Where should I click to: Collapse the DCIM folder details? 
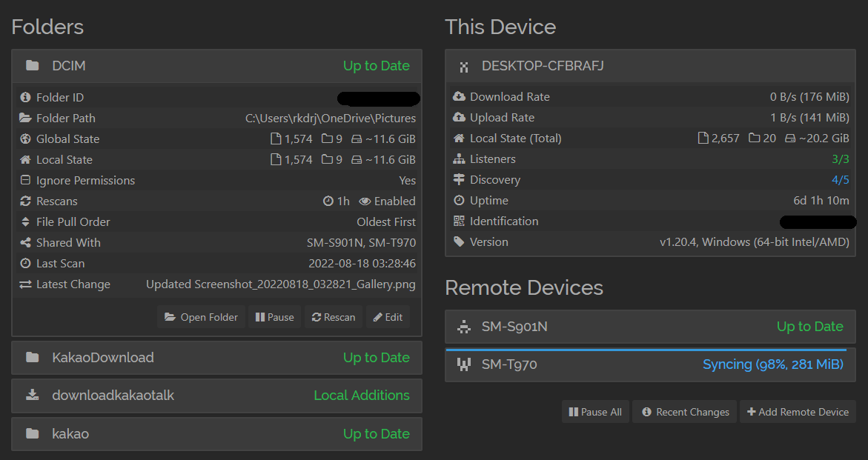[216, 65]
